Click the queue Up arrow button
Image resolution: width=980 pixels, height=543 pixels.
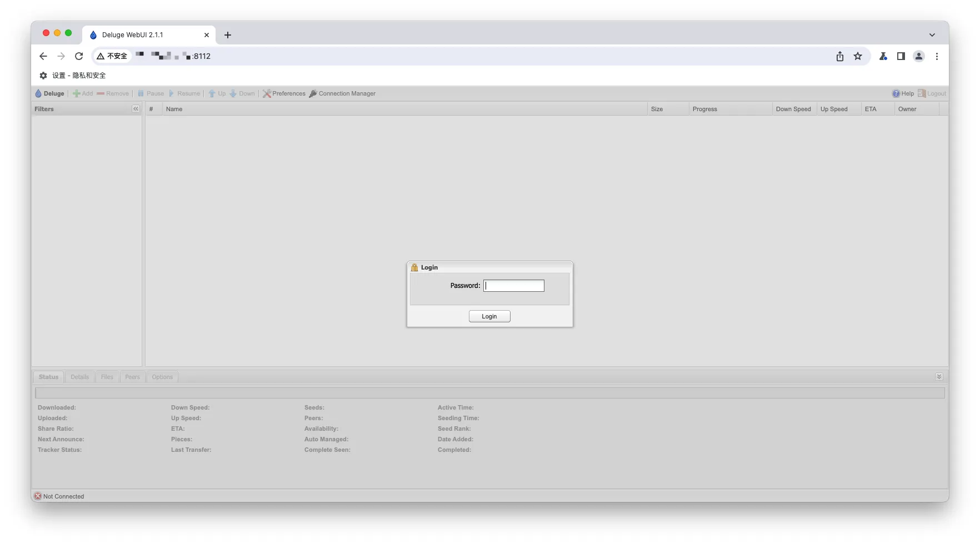(217, 93)
